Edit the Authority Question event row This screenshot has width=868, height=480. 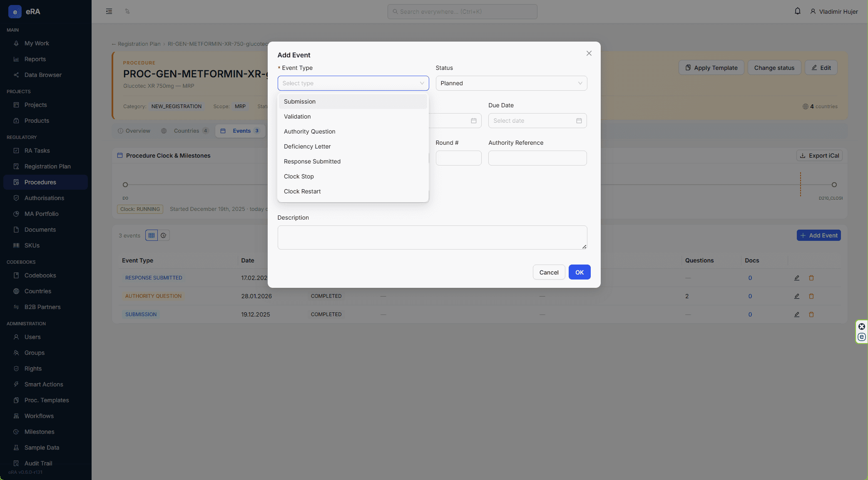click(796, 296)
